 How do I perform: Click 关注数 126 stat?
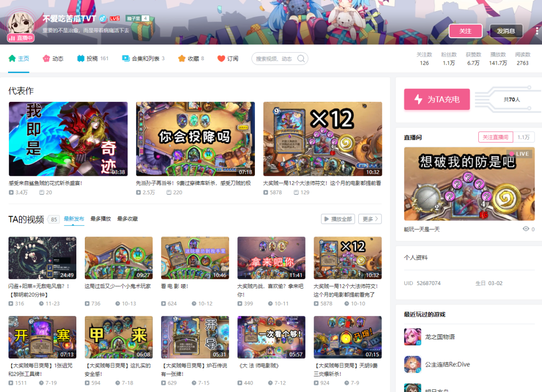click(x=424, y=59)
